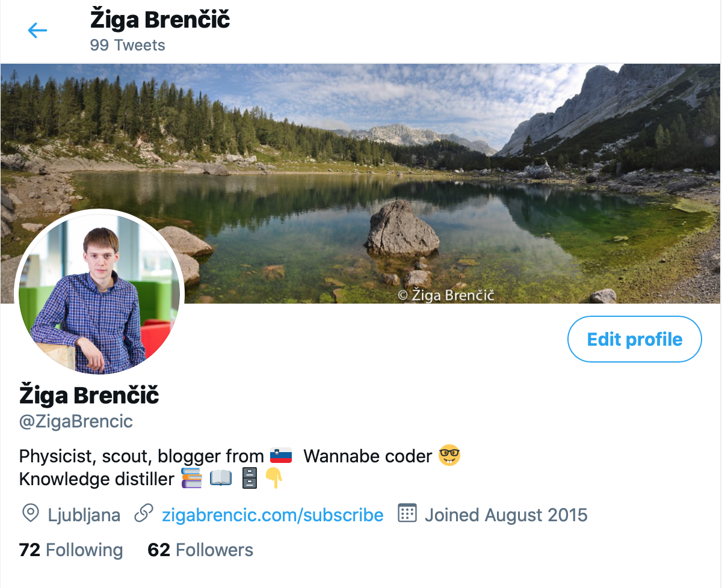The width and height of the screenshot is (722, 588).
Task: Open the profile picture
Action: (x=98, y=292)
